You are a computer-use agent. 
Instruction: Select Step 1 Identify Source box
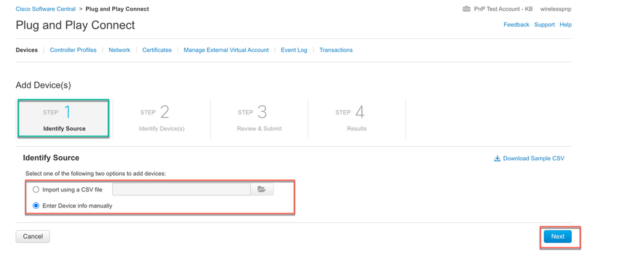[64, 118]
